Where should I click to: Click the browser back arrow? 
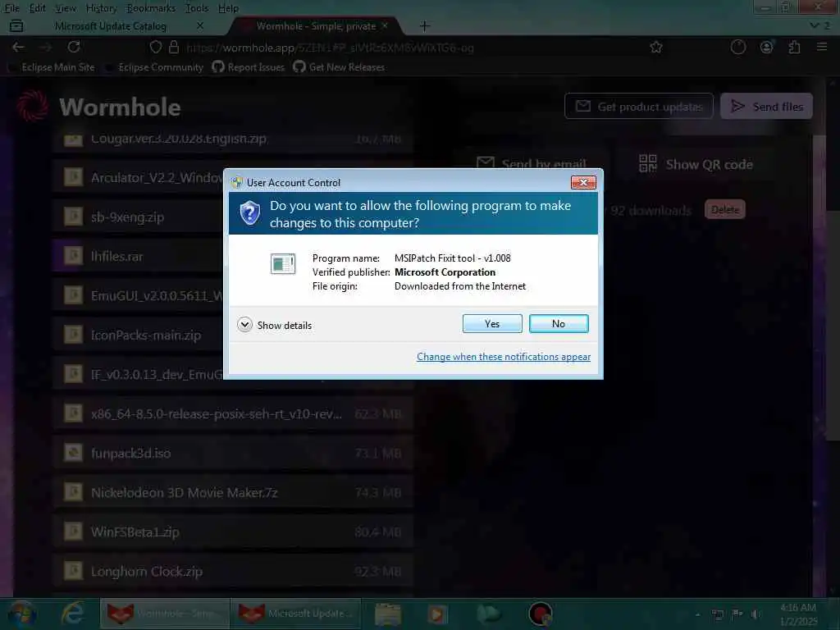(x=18, y=47)
